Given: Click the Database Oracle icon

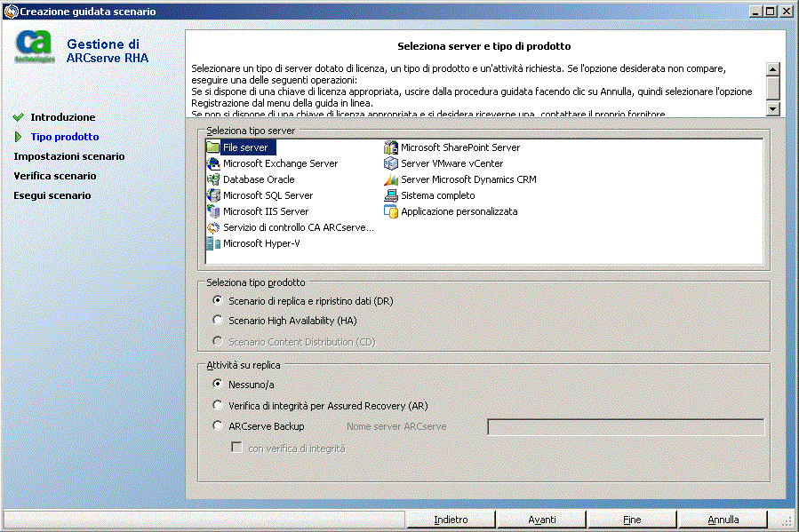Looking at the screenshot, I should click(213, 179).
